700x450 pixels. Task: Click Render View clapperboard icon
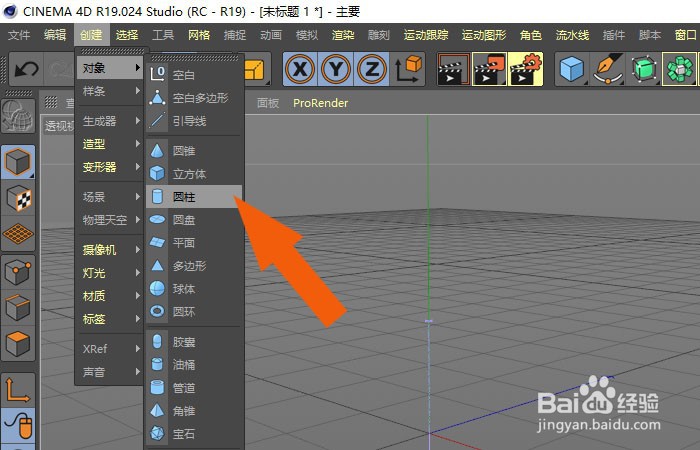tap(453, 69)
